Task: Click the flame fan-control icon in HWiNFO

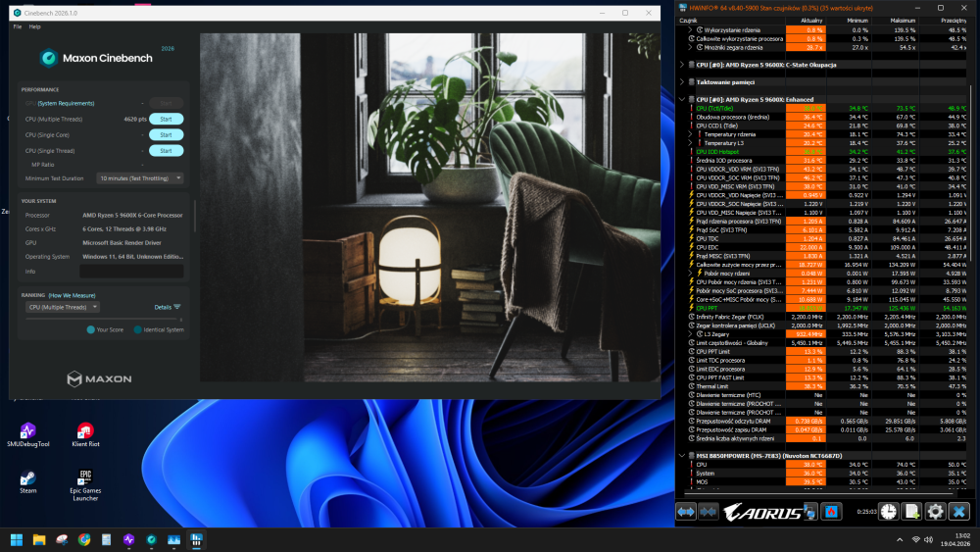Action: [831, 512]
